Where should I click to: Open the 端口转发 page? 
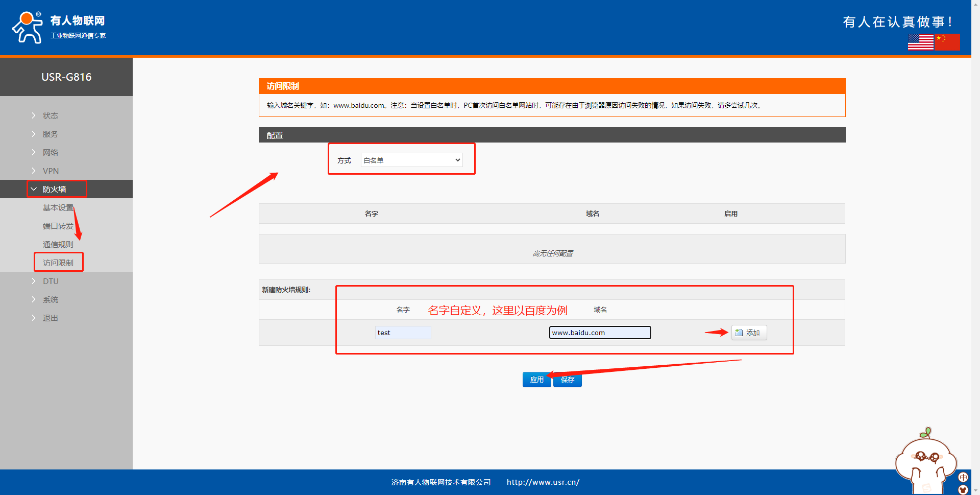(x=58, y=226)
